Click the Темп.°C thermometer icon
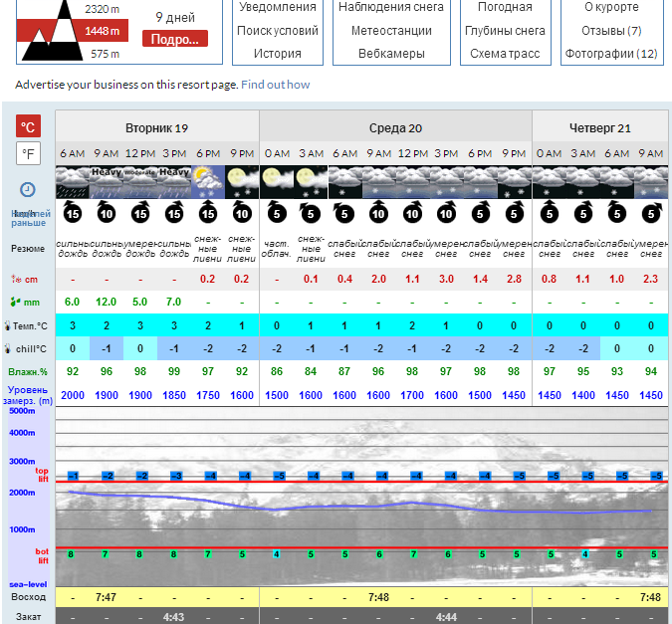Image resolution: width=672 pixels, height=624 pixels. [x=7, y=325]
